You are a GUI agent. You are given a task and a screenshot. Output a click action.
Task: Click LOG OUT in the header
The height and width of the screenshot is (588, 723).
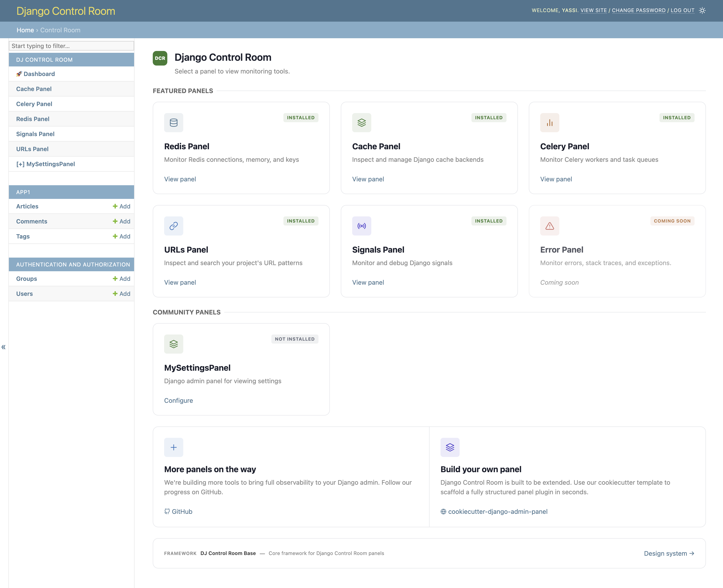[682, 10]
